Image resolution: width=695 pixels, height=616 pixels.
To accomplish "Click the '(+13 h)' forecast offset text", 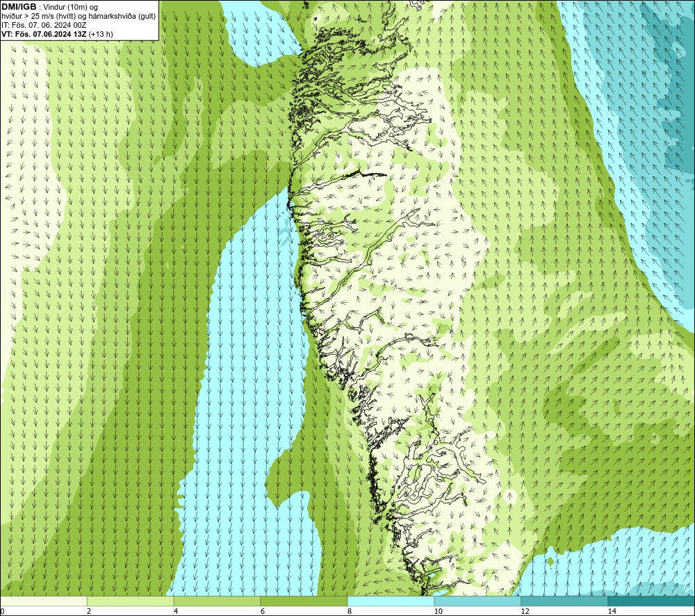I will click(101, 34).
